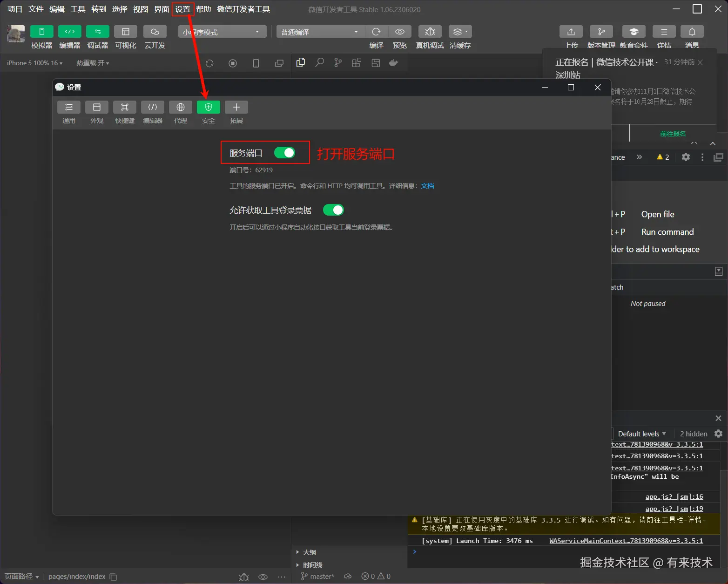
Task: Click the warnings count badge 2
Action: [663, 157]
